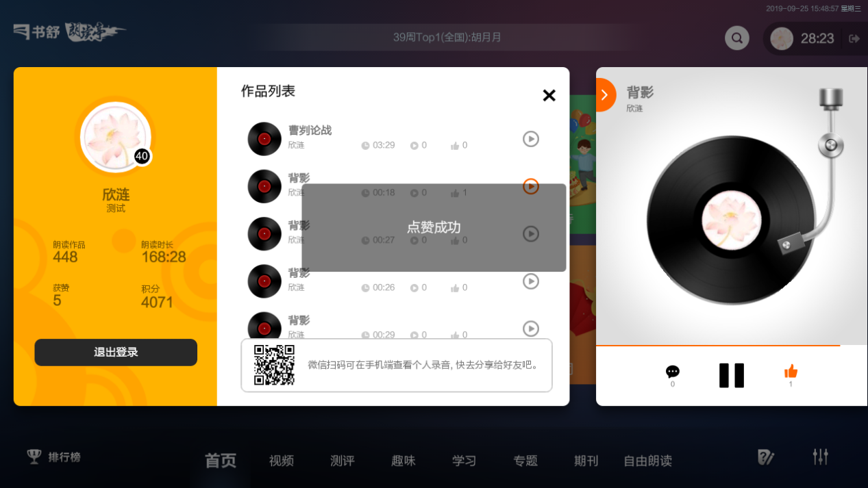Screen dimensions: 868x488
Task: Play the 00:29 背影 recording
Action: click(x=531, y=329)
